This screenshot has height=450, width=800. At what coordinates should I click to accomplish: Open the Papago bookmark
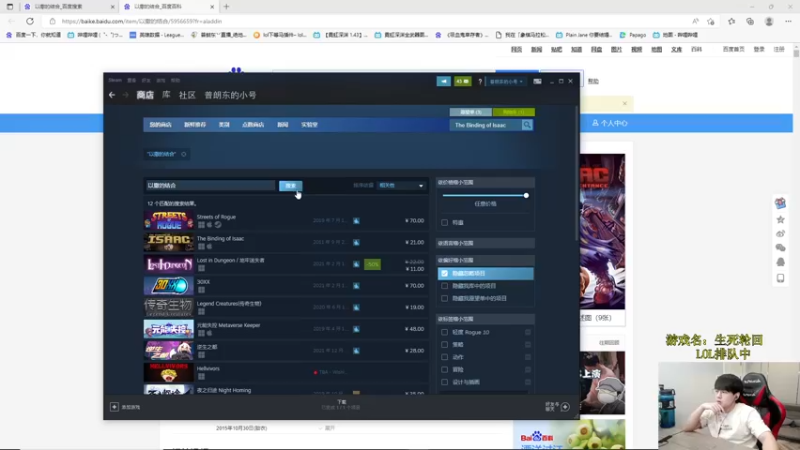(x=633, y=35)
